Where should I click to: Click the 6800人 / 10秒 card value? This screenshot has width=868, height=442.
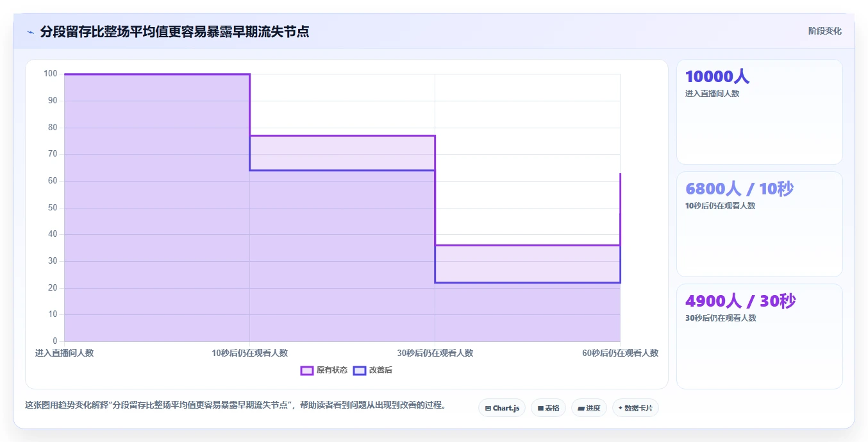pos(739,189)
